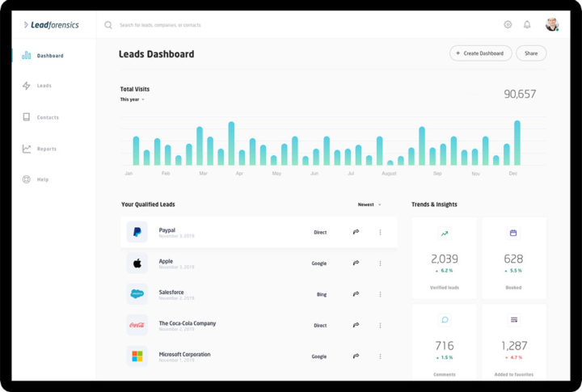
Task: Click the Create Dashboard button
Action: coord(480,53)
